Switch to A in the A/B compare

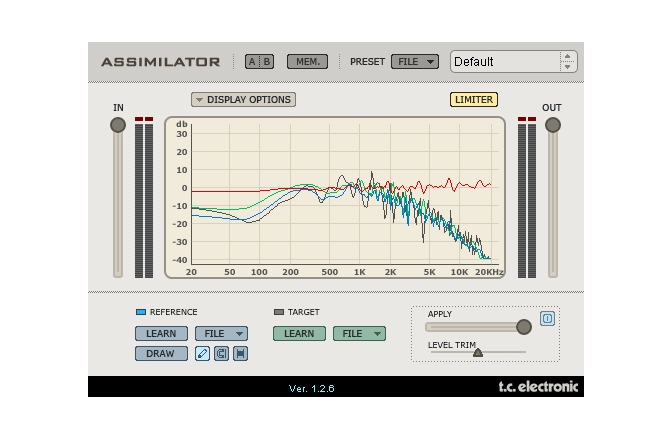[x=252, y=62]
